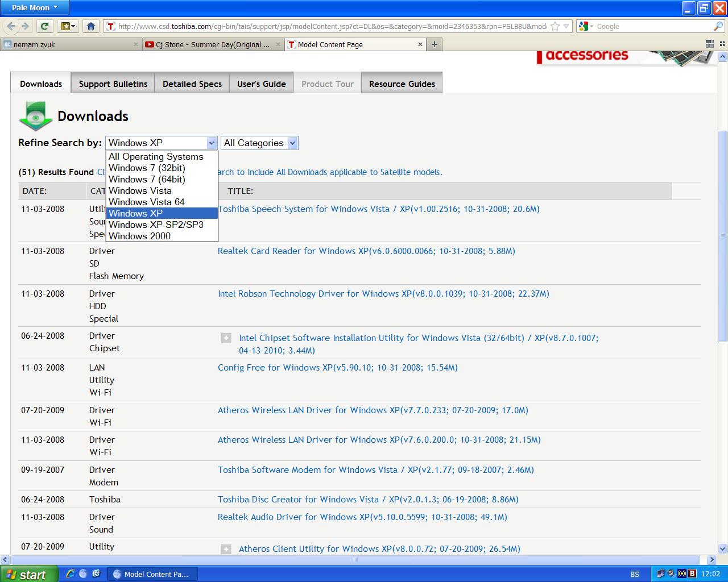This screenshot has width=728, height=582.
Task: Go to the browser home page
Action: click(x=90, y=26)
